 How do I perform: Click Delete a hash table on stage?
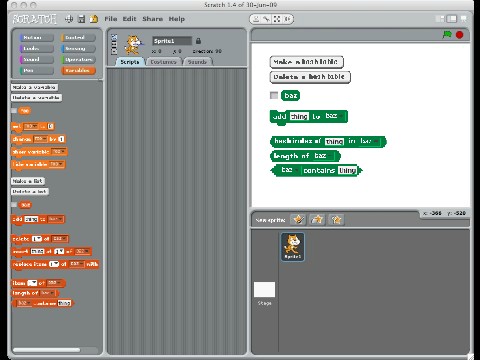click(x=310, y=77)
